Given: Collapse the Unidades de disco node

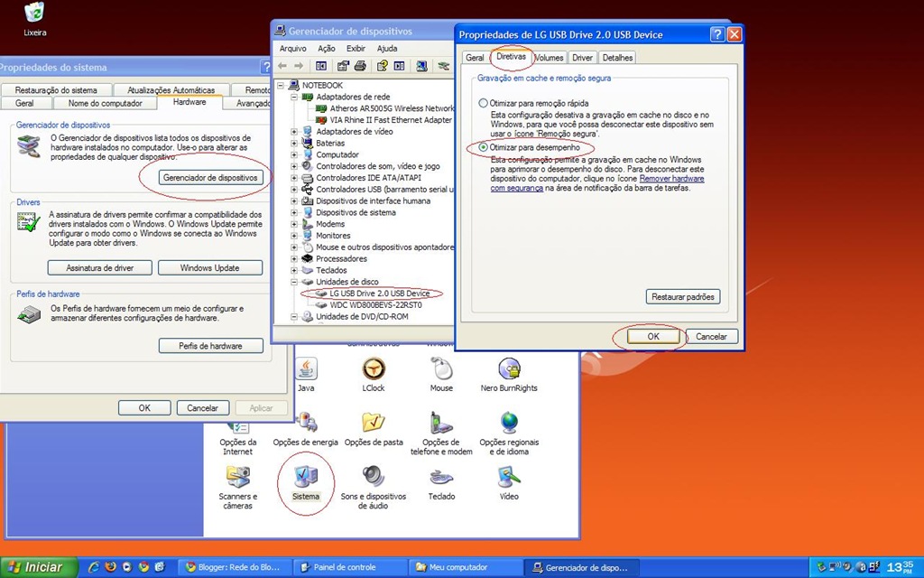Looking at the screenshot, I should click(x=294, y=282).
